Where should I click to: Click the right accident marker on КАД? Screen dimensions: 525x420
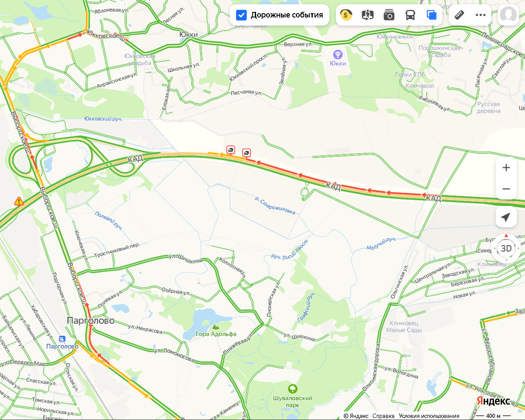tap(246, 153)
